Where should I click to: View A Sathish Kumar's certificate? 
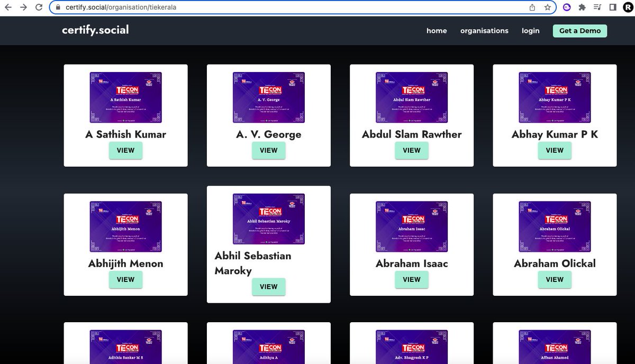(x=125, y=150)
